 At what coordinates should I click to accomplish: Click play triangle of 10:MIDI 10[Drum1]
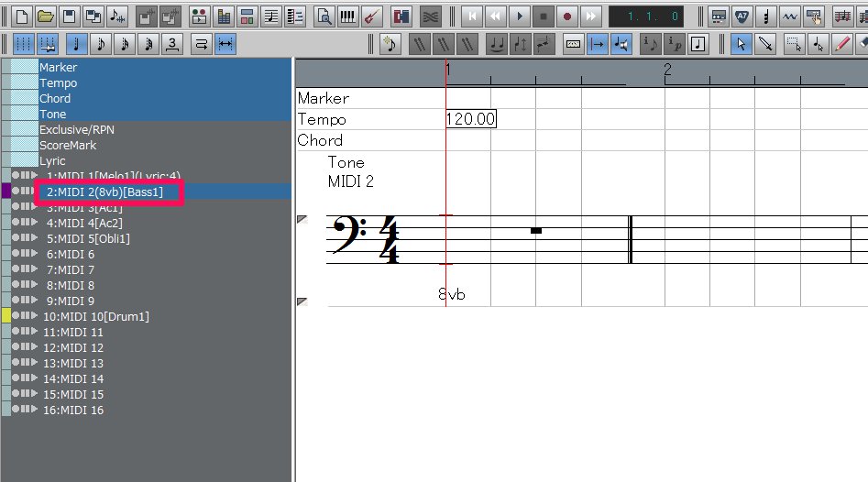tap(34, 316)
